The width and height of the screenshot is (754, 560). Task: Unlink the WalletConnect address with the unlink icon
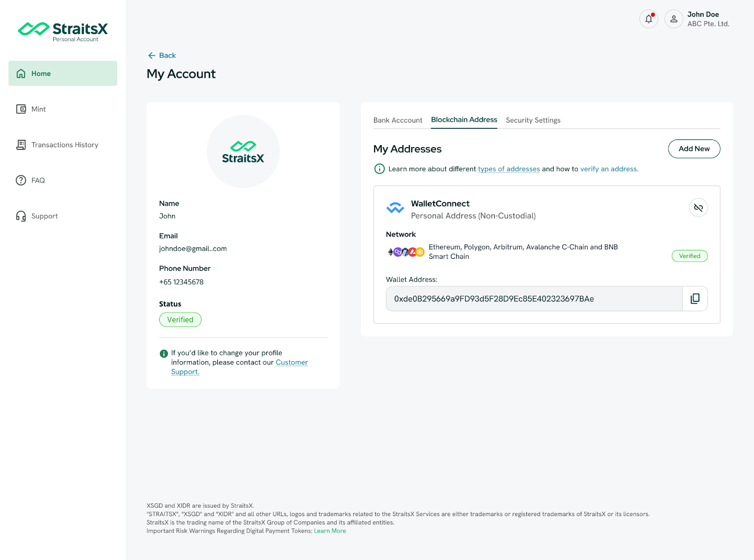pyautogui.click(x=698, y=207)
